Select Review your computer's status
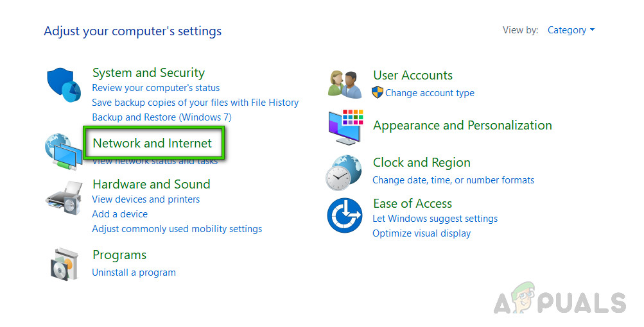Viewport: 644px width, 327px height. [156, 88]
